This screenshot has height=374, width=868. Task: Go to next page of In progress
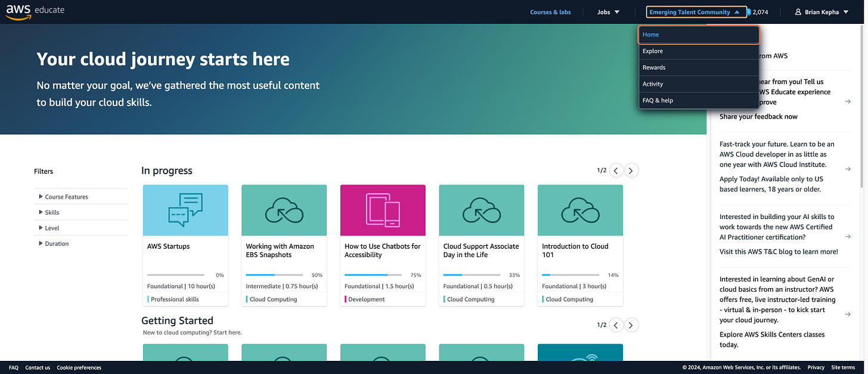pos(631,171)
